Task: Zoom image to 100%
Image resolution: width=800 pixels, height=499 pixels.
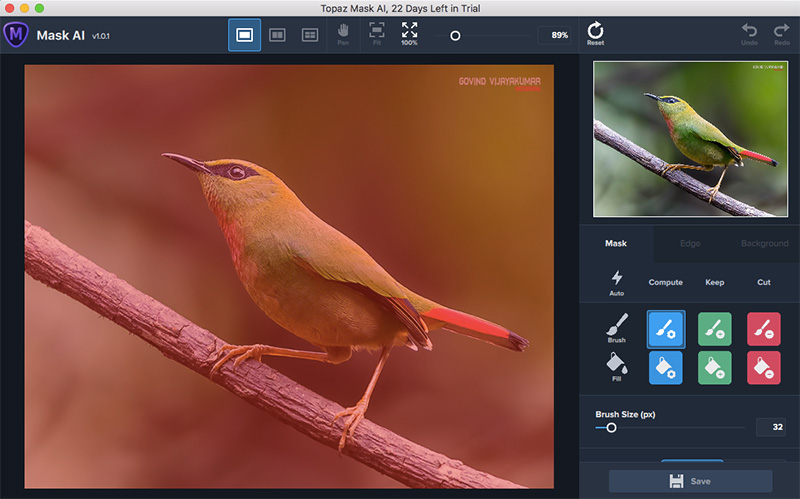Action: 409,34
